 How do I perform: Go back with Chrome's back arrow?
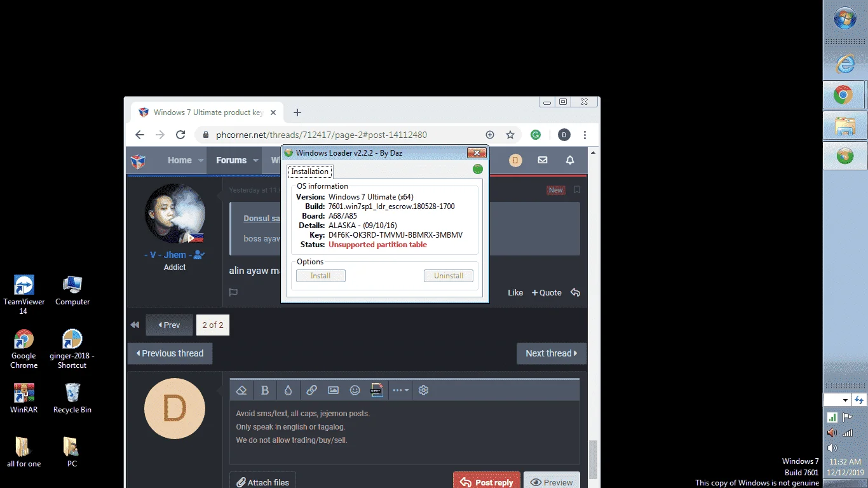tap(140, 135)
